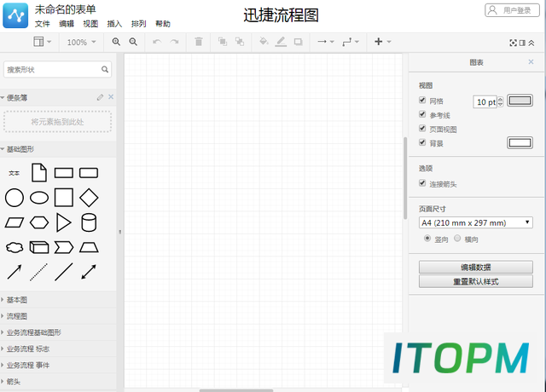The image size is (546, 392).
Task: Select the document page shape
Action: pos(39,172)
